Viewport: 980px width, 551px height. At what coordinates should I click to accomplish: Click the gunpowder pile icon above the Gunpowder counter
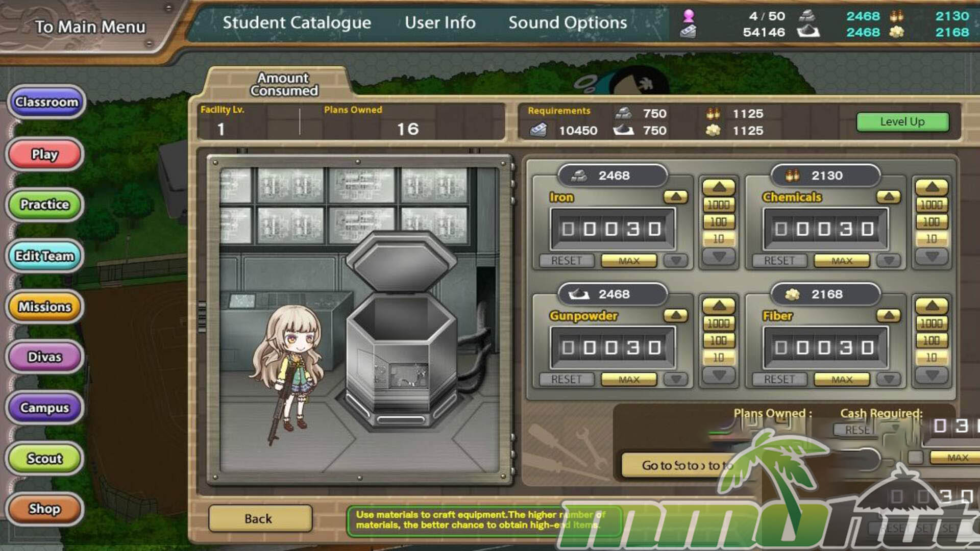pos(579,294)
